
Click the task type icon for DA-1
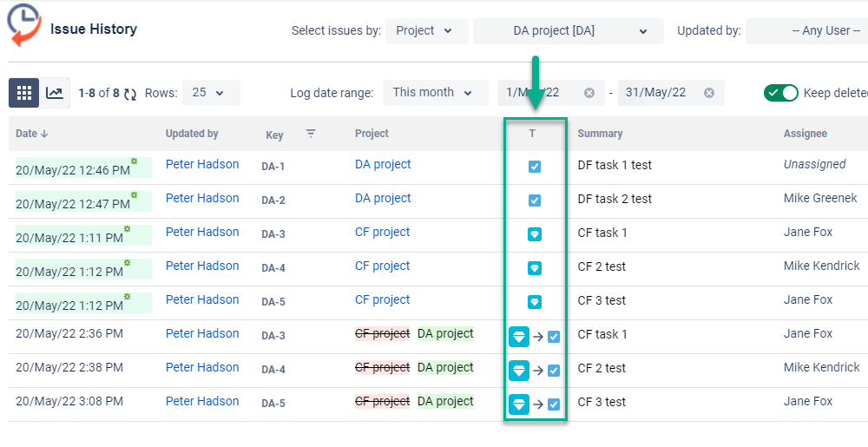coord(534,167)
